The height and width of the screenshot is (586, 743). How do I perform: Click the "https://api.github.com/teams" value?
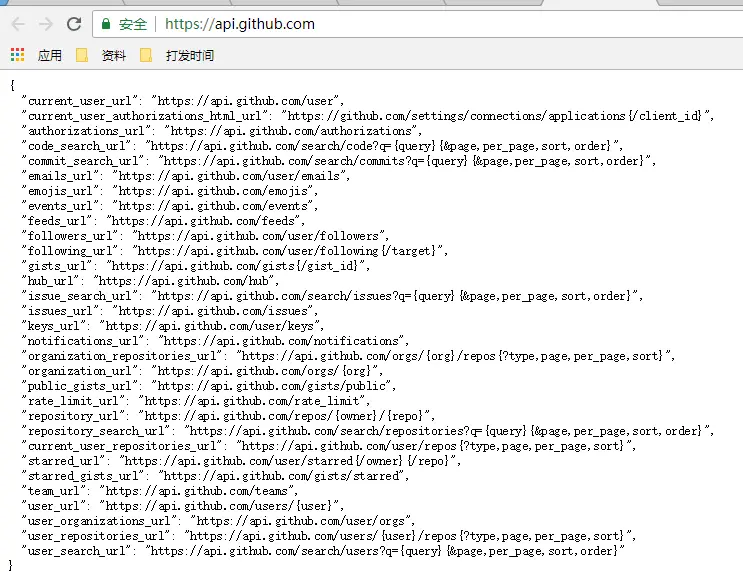[197, 491]
